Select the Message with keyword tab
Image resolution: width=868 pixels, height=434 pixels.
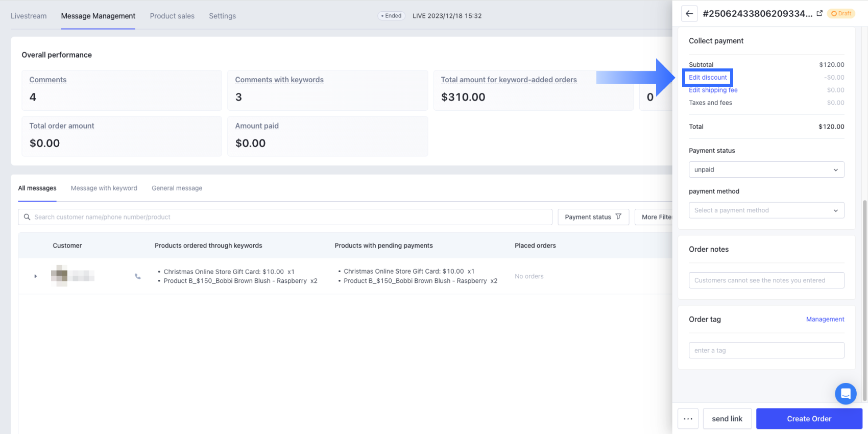point(104,188)
